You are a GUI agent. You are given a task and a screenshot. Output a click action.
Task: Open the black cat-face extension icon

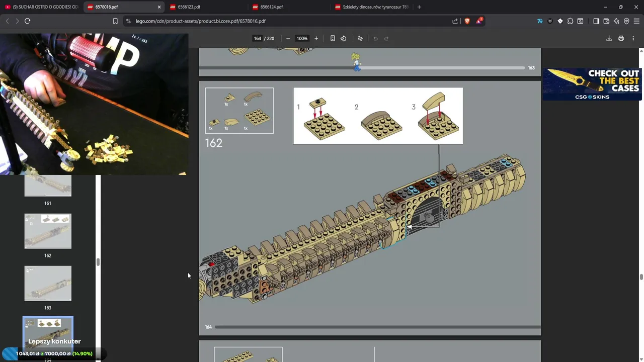tap(550, 21)
